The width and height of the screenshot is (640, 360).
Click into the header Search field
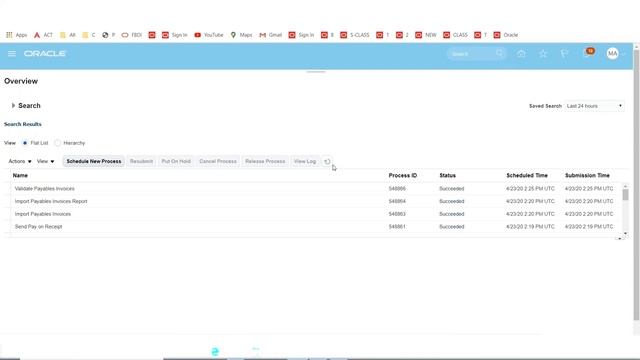click(x=472, y=53)
